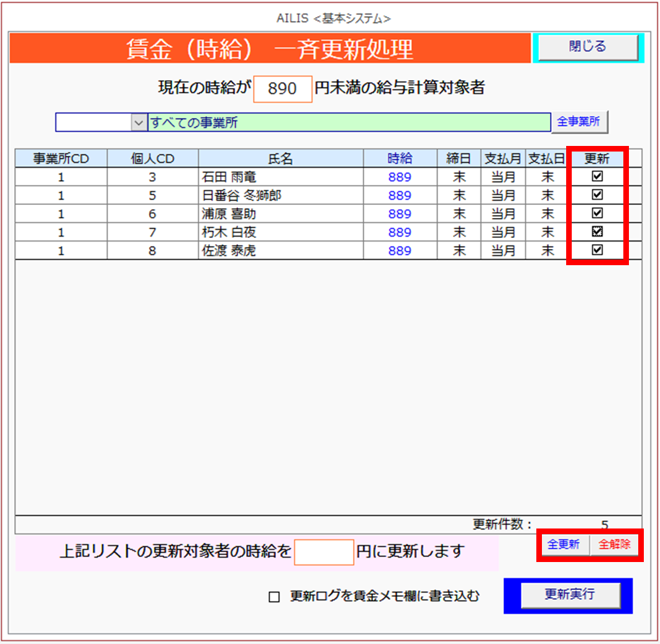Screen dimensions: 660x644
Task: Toggle update checkbox for 佐渡 泰虎
Action: [597, 250]
